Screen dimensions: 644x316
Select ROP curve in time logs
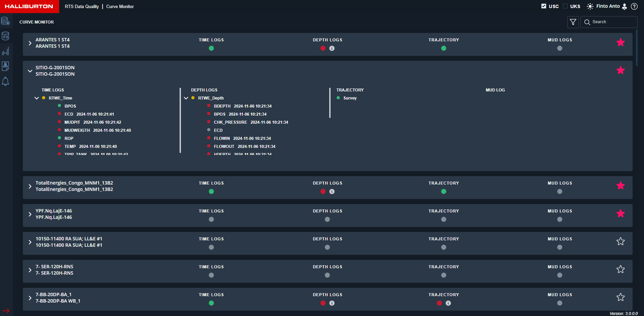(x=69, y=139)
